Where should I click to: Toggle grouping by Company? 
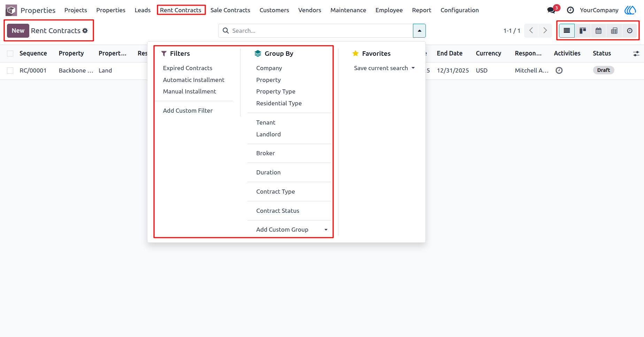(269, 68)
